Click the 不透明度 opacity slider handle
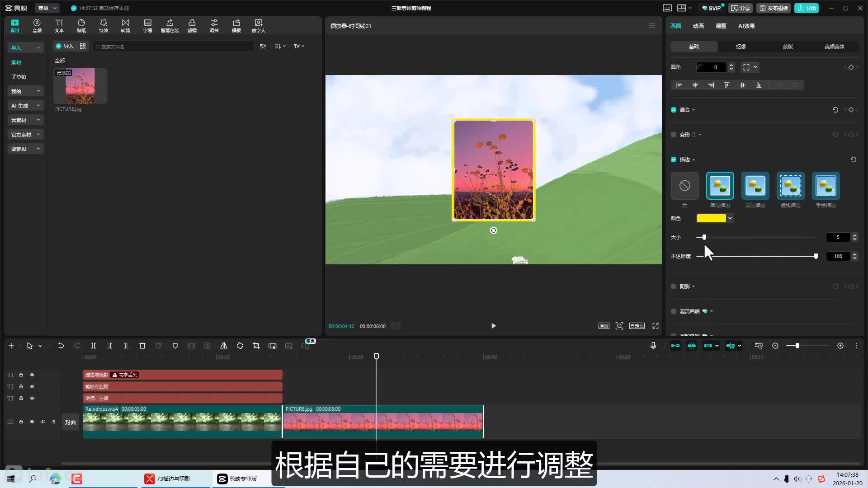 816,256
